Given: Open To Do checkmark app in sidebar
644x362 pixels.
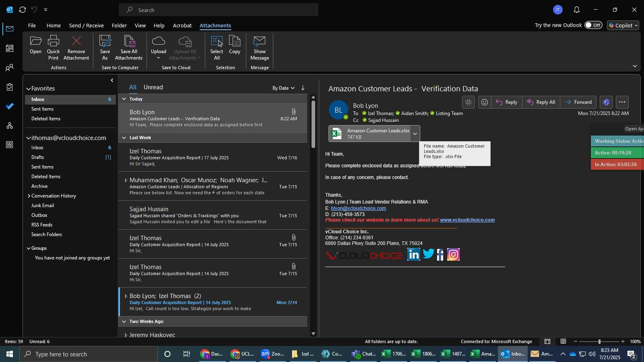Looking at the screenshot, I should pyautogui.click(x=10, y=106).
